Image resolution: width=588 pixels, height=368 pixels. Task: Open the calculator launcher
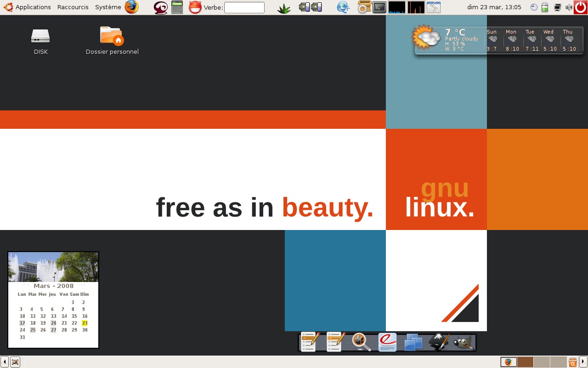click(x=177, y=7)
